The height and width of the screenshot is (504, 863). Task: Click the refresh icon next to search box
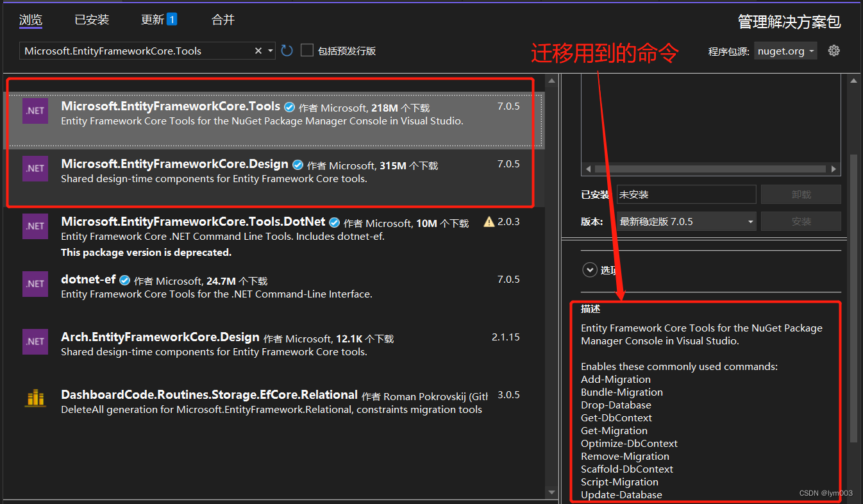pyautogui.click(x=287, y=51)
